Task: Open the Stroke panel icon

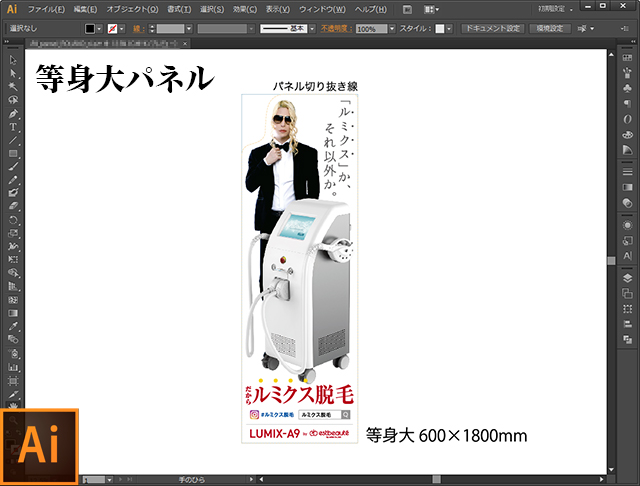Action: [x=627, y=172]
